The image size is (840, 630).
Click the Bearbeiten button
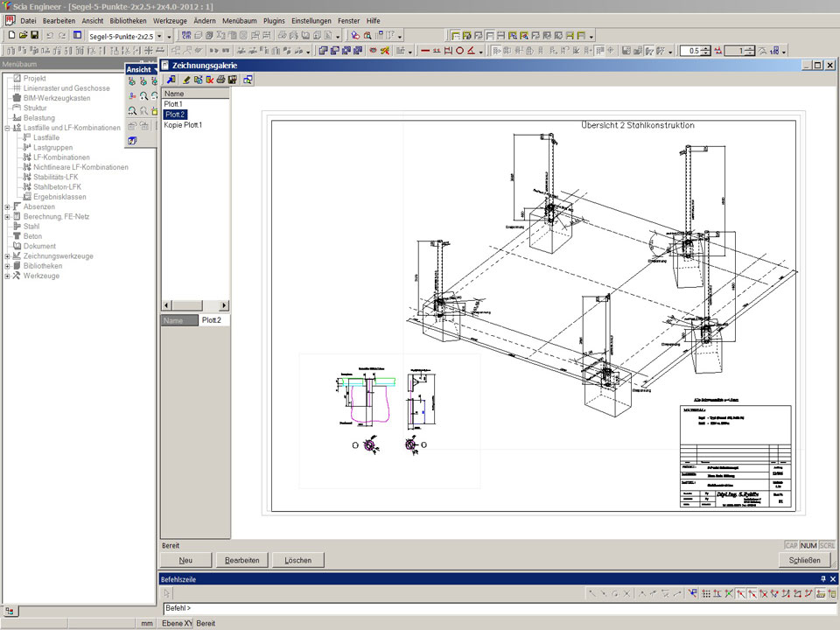tap(241, 560)
